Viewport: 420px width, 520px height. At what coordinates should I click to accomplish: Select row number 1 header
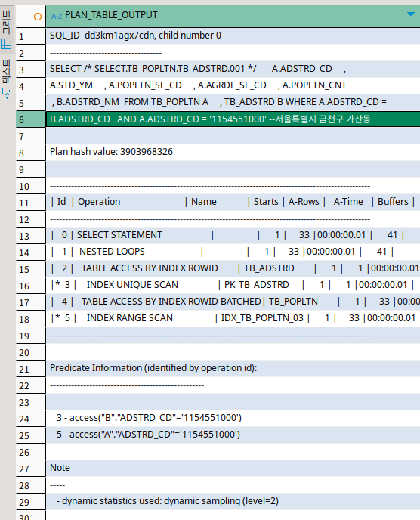pos(31,36)
